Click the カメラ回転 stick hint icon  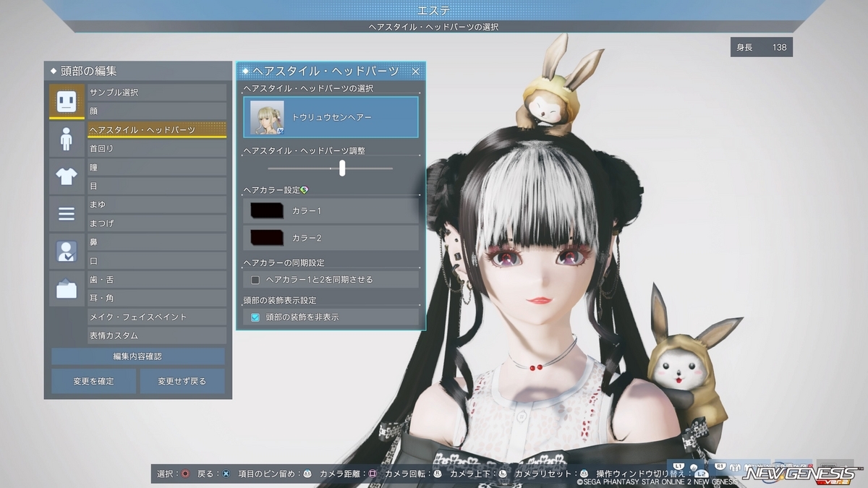(x=437, y=474)
